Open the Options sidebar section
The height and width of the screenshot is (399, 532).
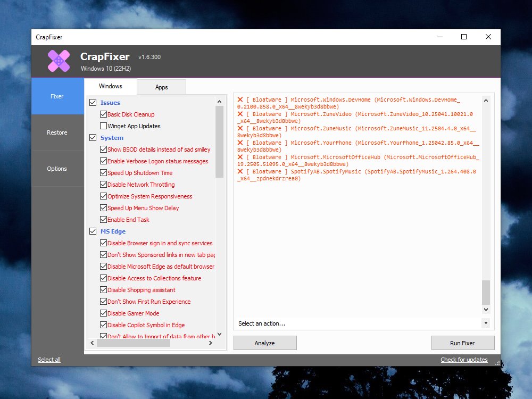[57, 169]
